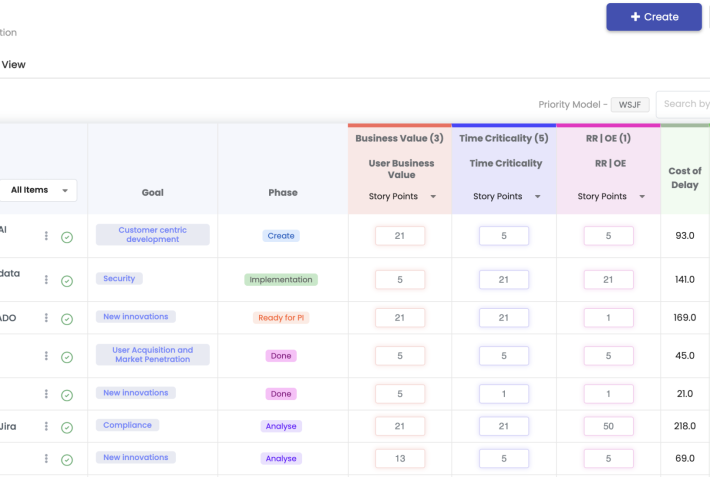Edit Business Value field showing 13

pyautogui.click(x=400, y=459)
